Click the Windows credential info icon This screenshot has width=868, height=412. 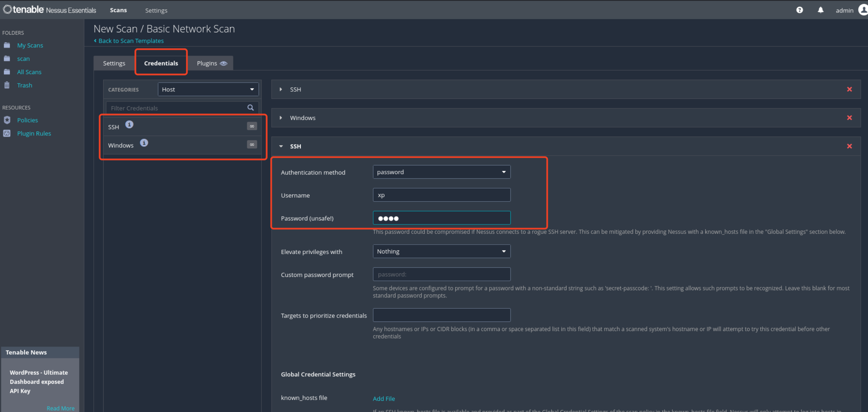click(x=144, y=143)
